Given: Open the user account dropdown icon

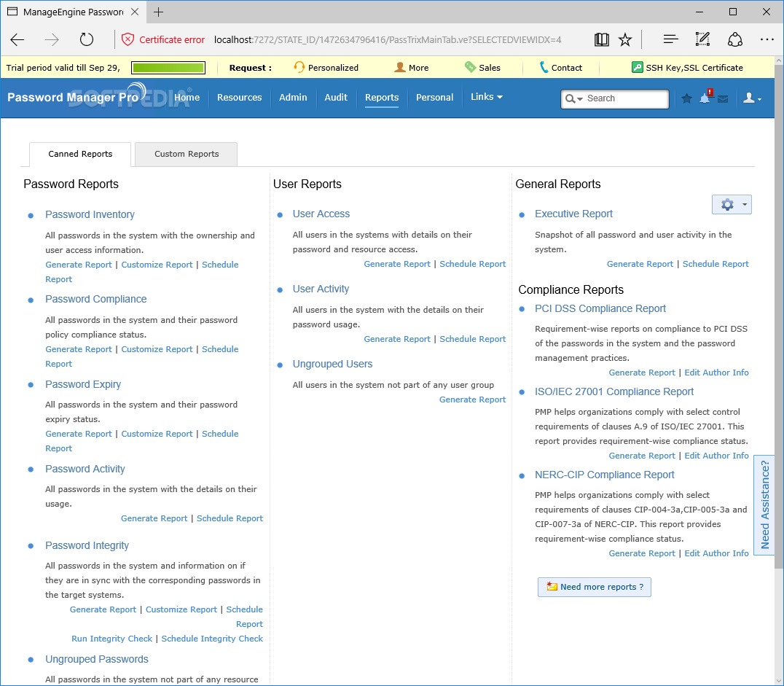Looking at the screenshot, I should pyautogui.click(x=752, y=98).
